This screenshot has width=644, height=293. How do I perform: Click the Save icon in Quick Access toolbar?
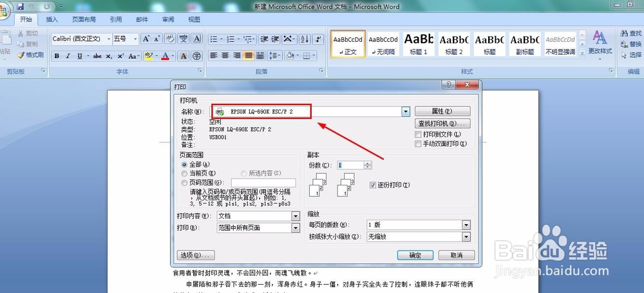20,6
